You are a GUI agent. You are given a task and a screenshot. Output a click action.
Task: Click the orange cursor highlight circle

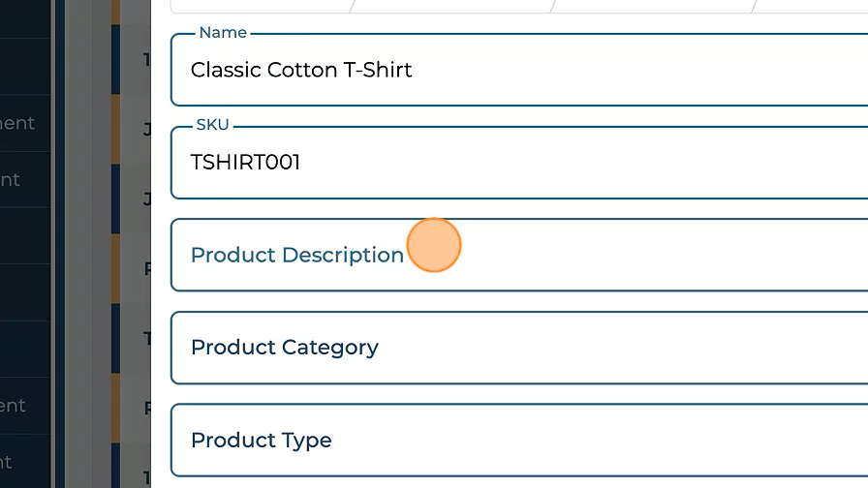(433, 245)
